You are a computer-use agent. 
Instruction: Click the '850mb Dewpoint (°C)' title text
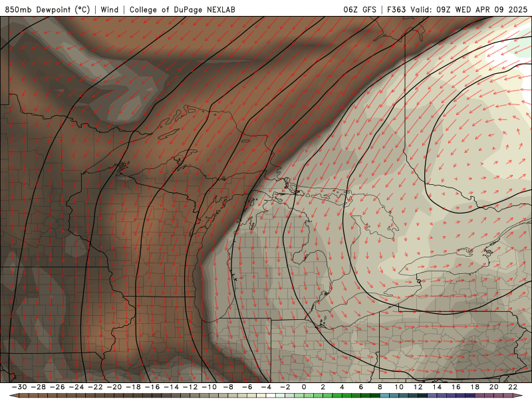47,9
